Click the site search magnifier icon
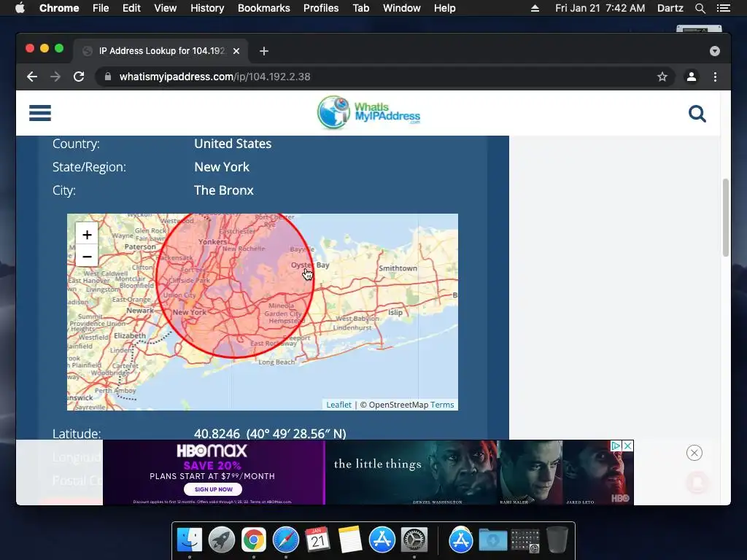This screenshot has width=747, height=560. [x=697, y=114]
